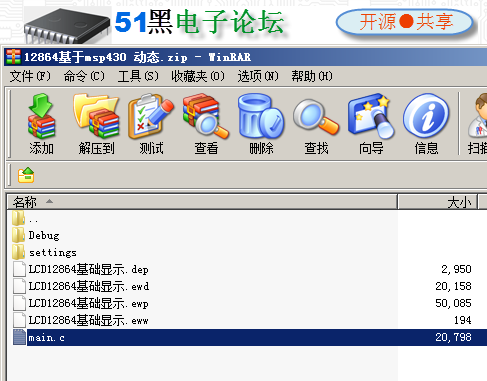Click the chip image in the banner

pyautogui.click(x=67, y=26)
